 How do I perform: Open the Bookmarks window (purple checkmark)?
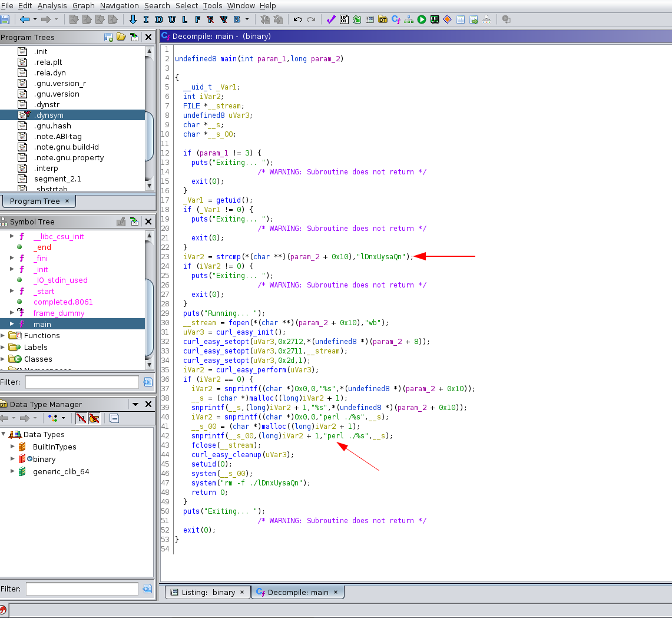click(331, 19)
